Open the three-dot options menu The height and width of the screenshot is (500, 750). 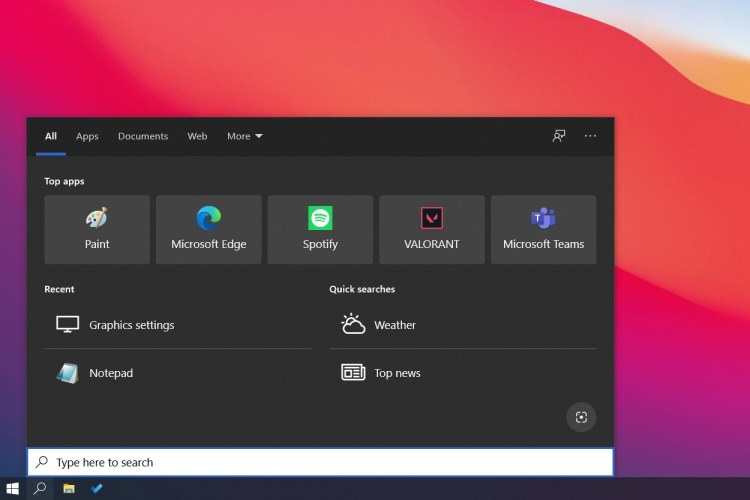point(590,136)
